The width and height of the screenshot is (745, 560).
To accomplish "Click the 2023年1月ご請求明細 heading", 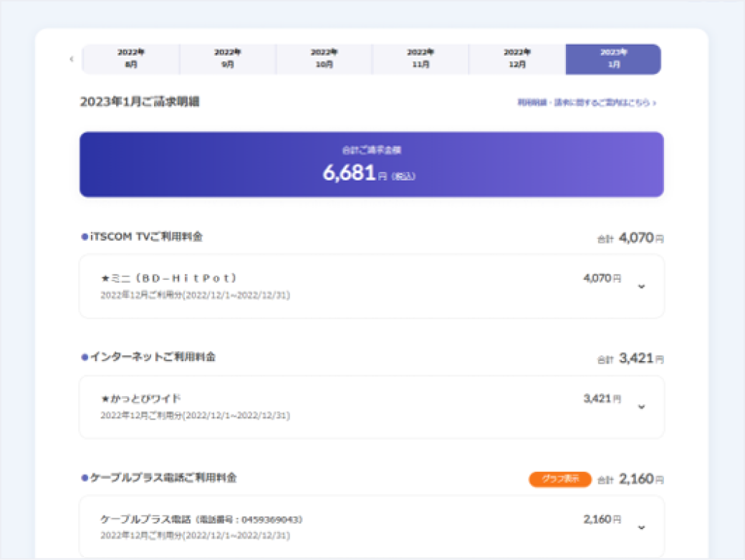I will [x=140, y=102].
